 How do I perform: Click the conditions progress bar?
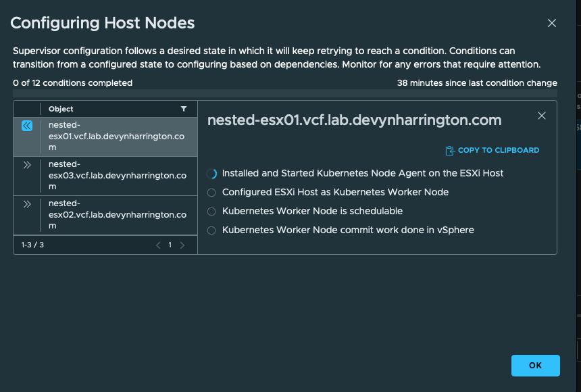point(285,93)
